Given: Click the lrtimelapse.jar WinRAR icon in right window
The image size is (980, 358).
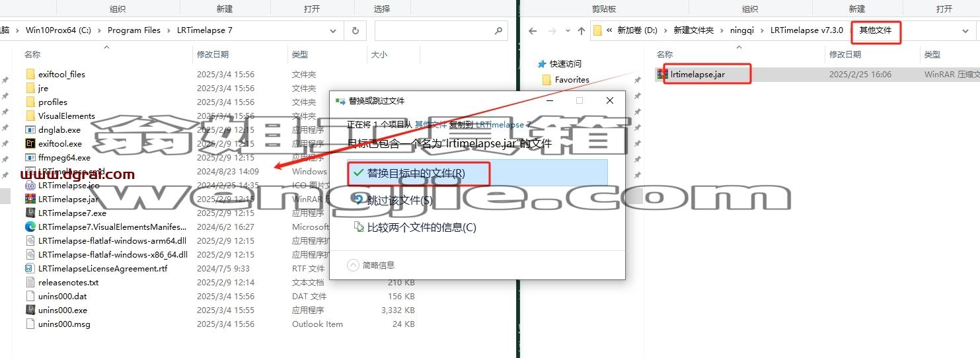Looking at the screenshot, I should point(662,74).
